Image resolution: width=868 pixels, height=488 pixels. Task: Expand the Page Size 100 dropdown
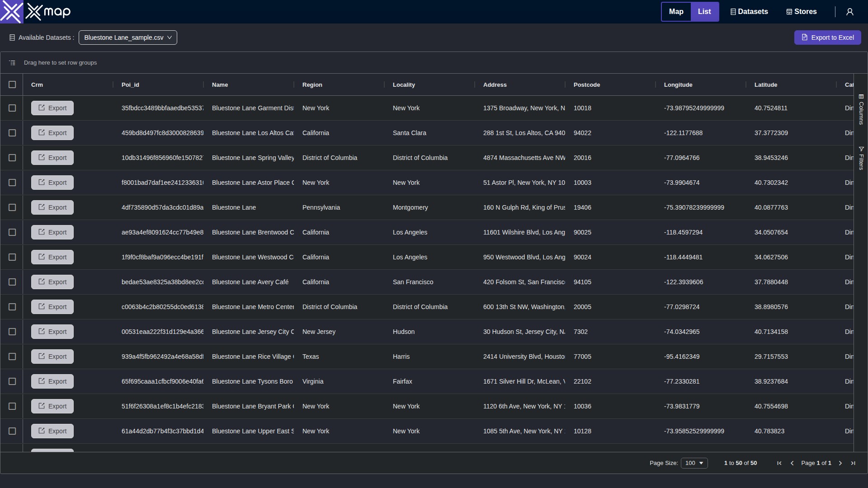tap(694, 463)
